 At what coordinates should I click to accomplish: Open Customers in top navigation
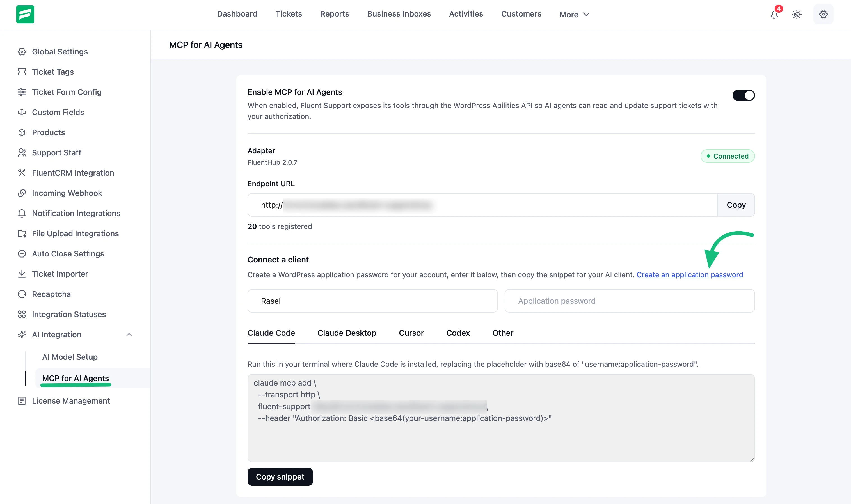tap(521, 14)
